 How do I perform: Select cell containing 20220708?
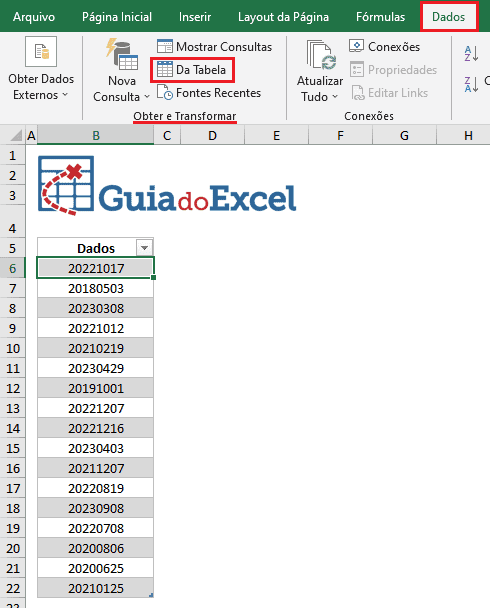pyautogui.click(x=96, y=528)
